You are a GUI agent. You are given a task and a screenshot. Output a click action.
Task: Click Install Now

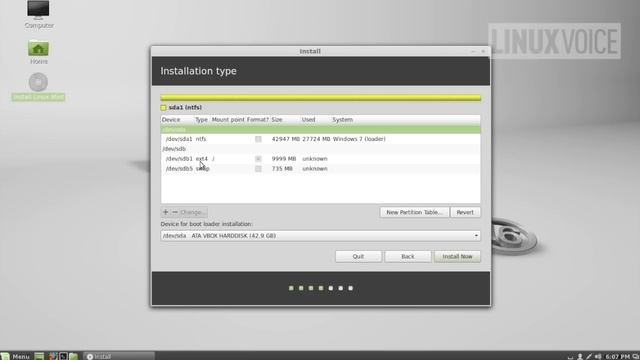coord(457,256)
